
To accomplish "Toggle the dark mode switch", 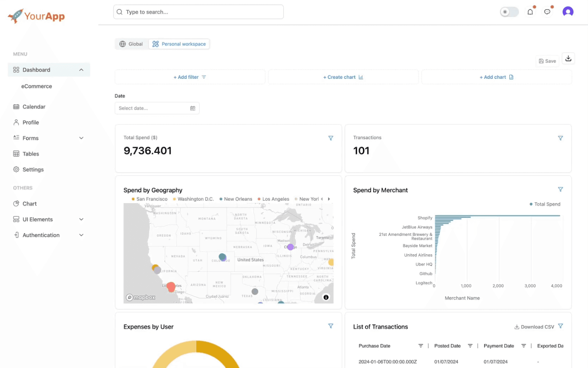I will click(509, 12).
